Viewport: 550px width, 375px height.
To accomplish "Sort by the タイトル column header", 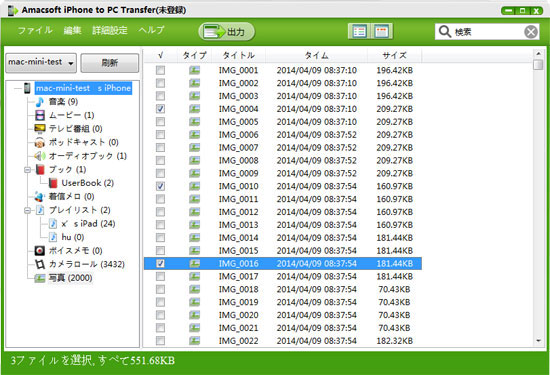I will (x=239, y=55).
